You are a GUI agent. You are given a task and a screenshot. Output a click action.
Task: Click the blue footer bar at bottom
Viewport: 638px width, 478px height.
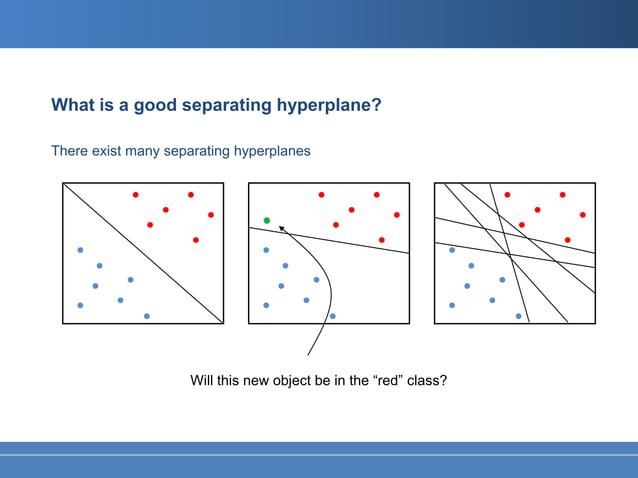tap(319, 460)
